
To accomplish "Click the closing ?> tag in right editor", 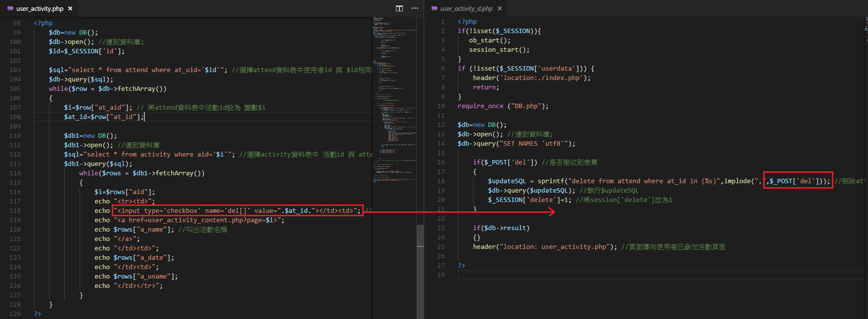I will click(461, 266).
